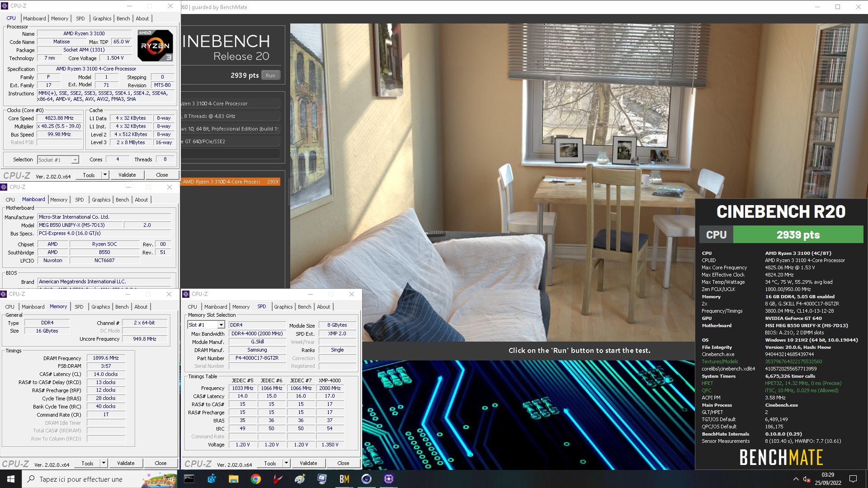Open the About tab in the SPD window

point(323,307)
